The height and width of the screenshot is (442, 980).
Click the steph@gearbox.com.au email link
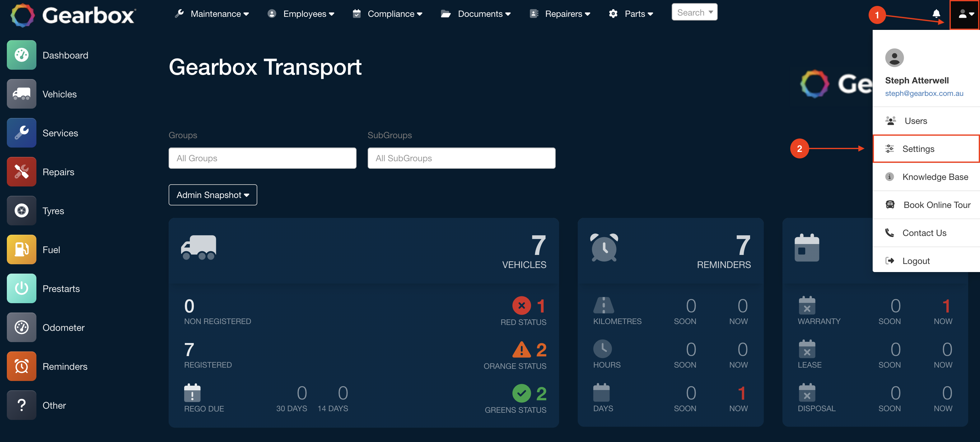click(924, 93)
